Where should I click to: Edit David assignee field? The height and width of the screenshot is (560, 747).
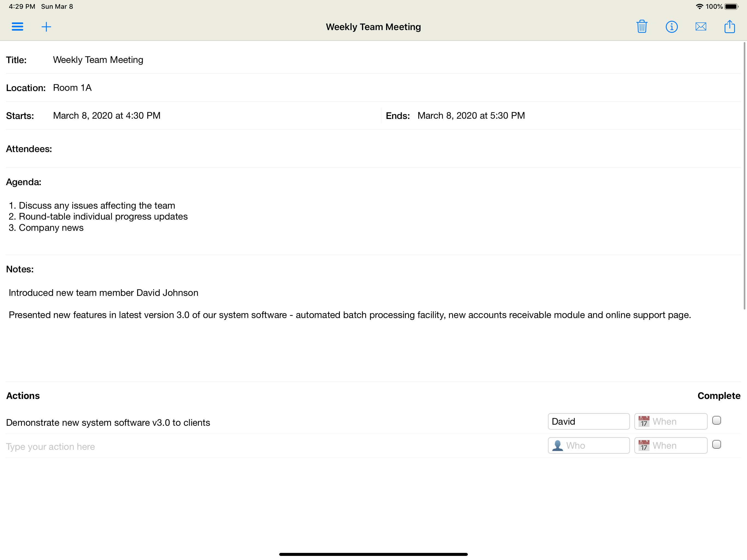click(588, 422)
